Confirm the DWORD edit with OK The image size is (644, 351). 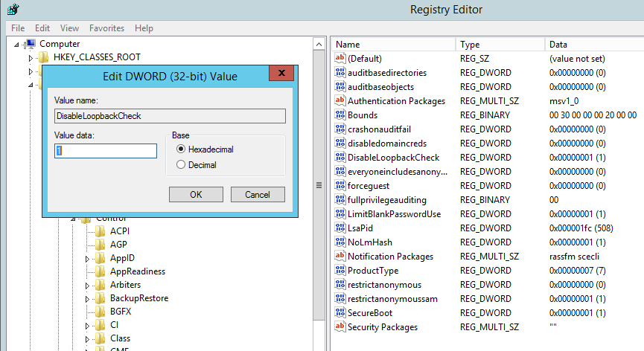(x=196, y=194)
